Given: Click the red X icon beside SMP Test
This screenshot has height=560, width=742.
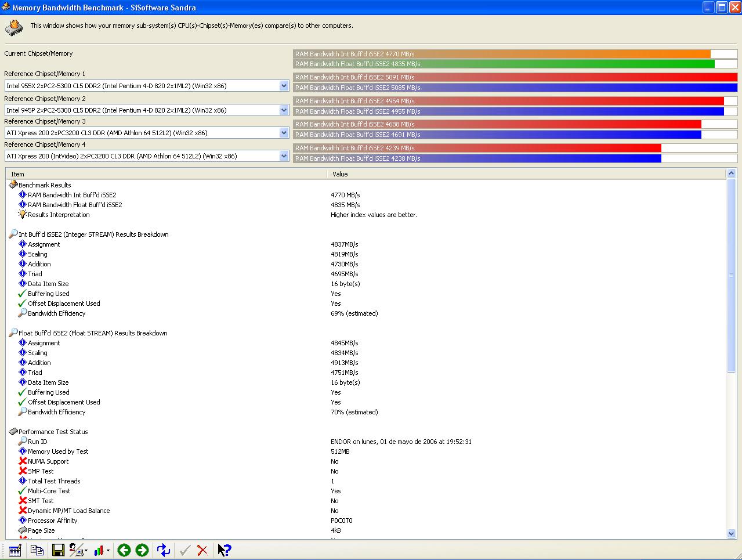Looking at the screenshot, I should click(x=23, y=471).
